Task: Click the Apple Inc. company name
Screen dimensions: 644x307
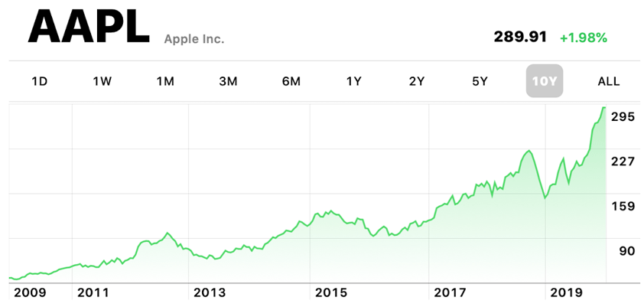Action: tap(194, 38)
